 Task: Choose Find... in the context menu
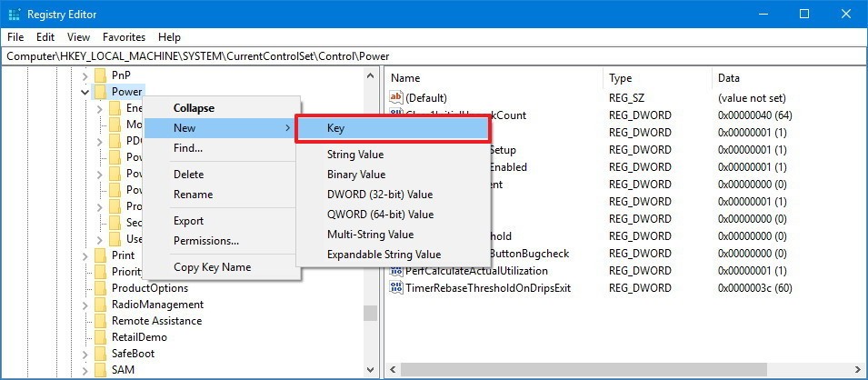click(x=222, y=148)
